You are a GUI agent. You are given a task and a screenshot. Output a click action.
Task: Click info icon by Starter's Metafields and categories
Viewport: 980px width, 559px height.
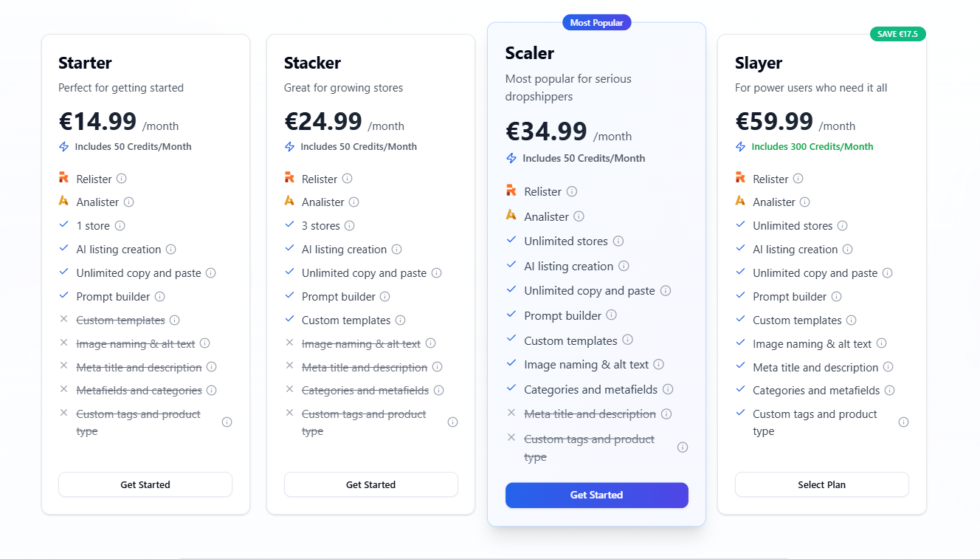(x=212, y=391)
